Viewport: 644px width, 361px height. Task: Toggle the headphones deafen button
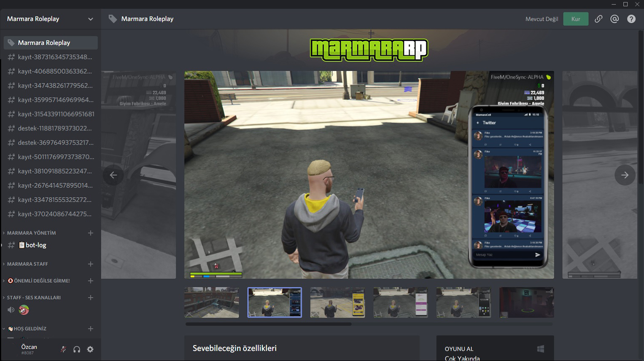coord(77,349)
